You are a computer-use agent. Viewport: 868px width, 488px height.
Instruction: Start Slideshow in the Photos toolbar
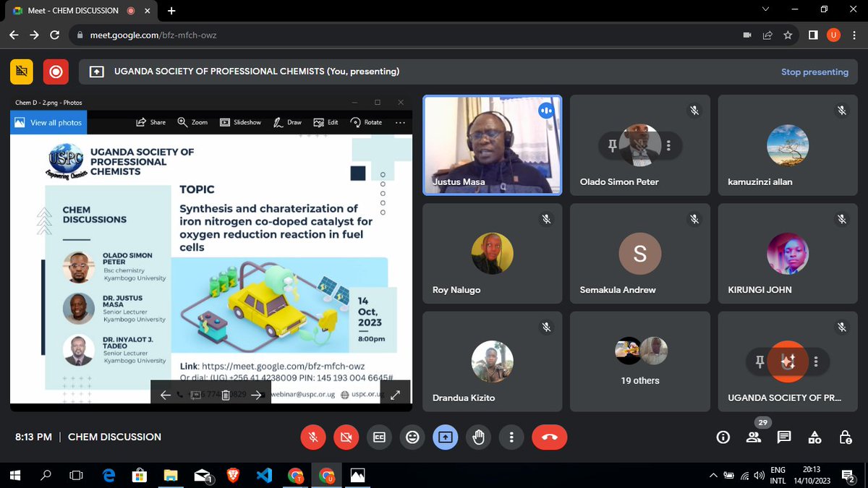coord(240,122)
